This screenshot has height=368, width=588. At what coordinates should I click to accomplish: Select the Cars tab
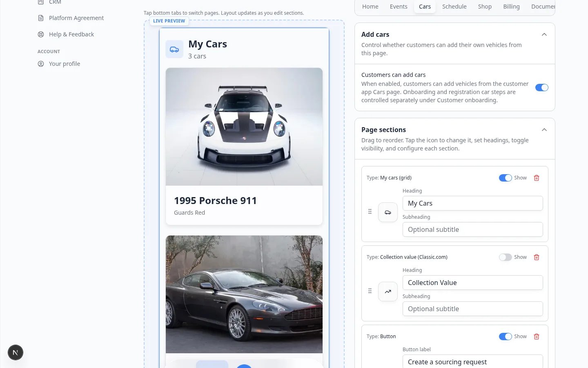[425, 7]
